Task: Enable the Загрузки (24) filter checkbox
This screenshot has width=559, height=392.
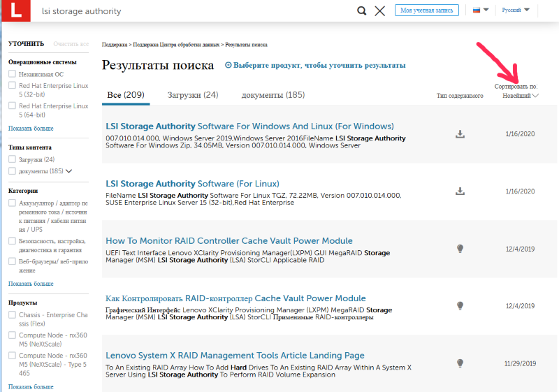Action: pyautogui.click(x=12, y=159)
